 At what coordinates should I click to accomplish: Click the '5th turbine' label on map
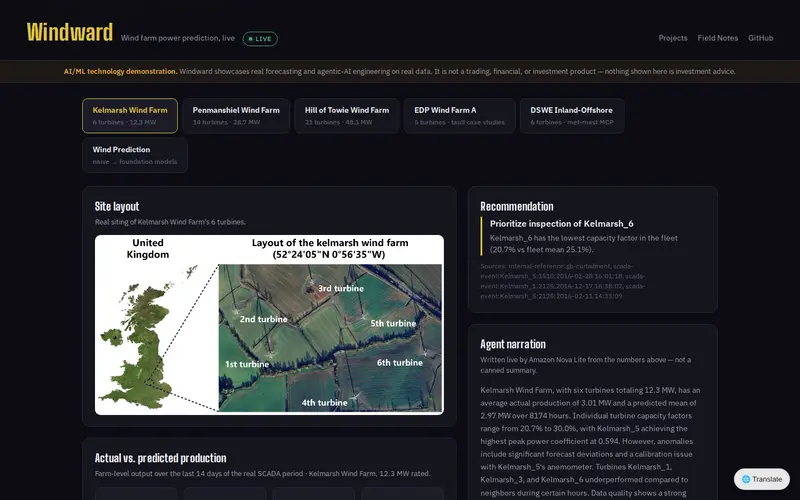[x=393, y=323]
